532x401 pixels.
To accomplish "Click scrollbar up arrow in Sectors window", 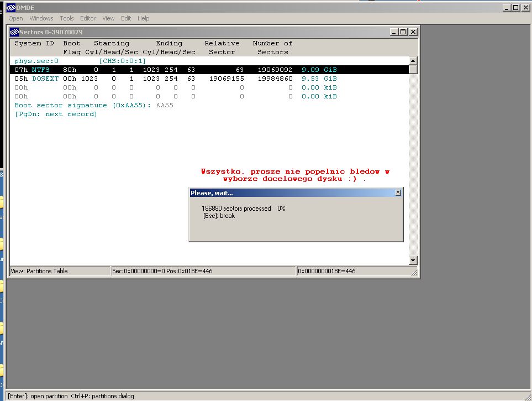I will 413,61.
